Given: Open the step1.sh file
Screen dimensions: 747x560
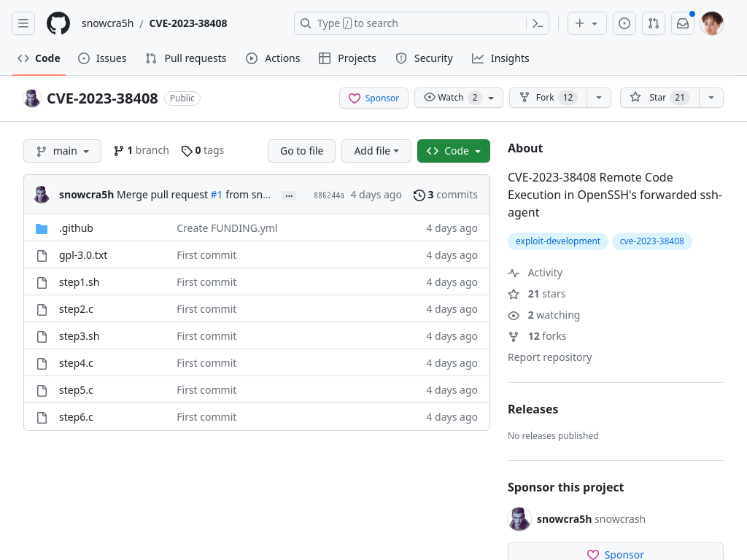Looking at the screenshot, I should pos(79,282).
